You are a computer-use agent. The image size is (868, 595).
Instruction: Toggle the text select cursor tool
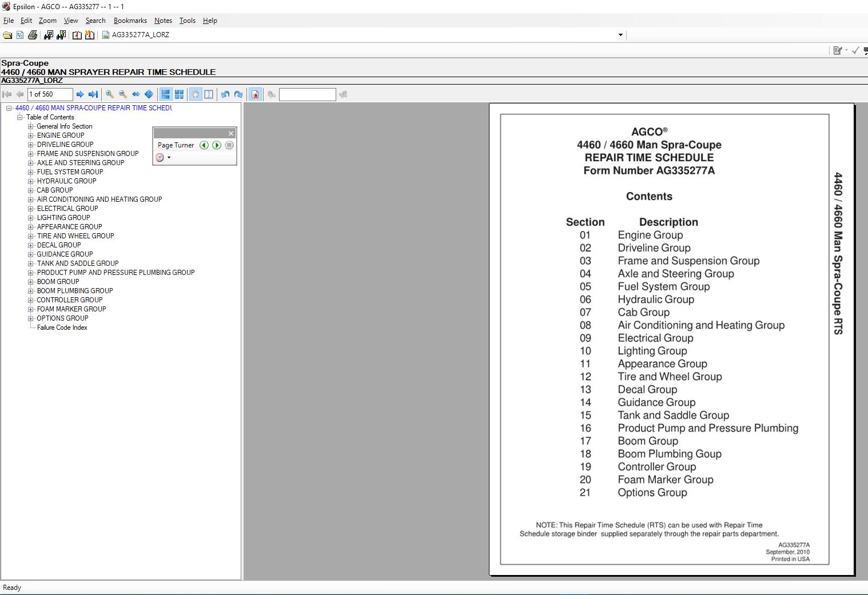tap(209, 94)
